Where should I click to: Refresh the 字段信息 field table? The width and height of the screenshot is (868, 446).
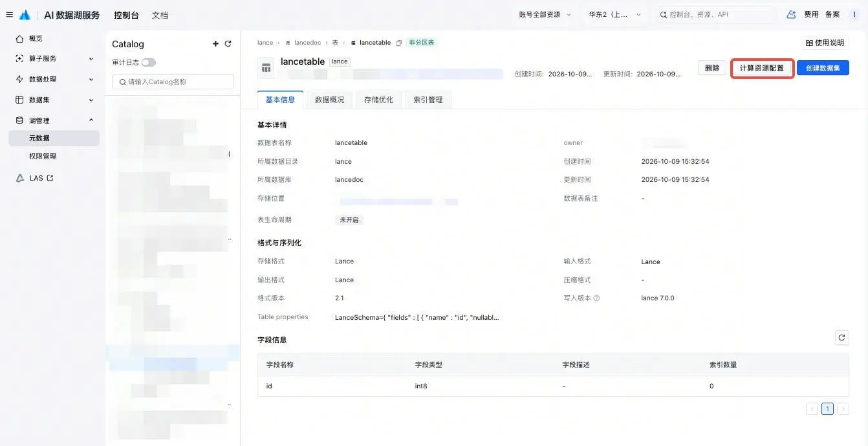841,337
